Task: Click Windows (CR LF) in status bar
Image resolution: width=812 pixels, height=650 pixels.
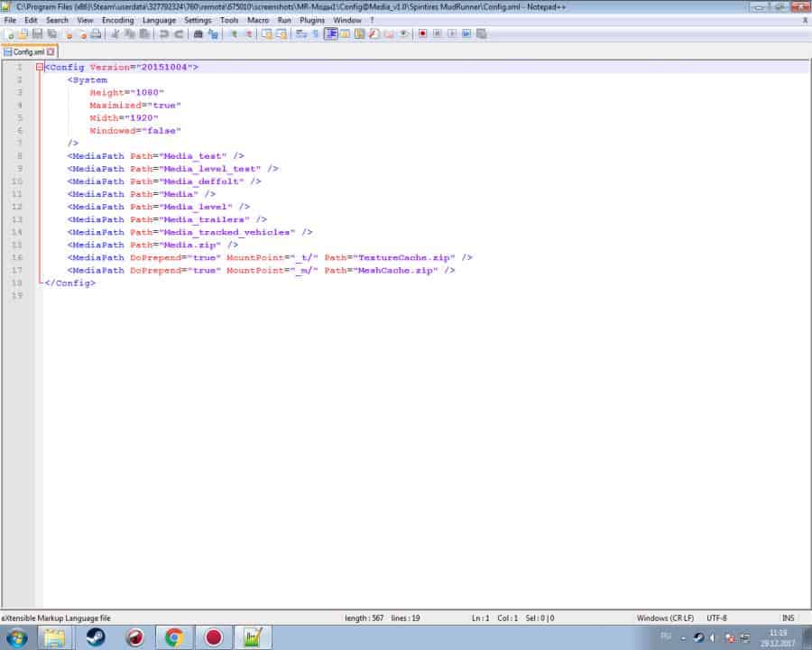Action: point(665,618)
